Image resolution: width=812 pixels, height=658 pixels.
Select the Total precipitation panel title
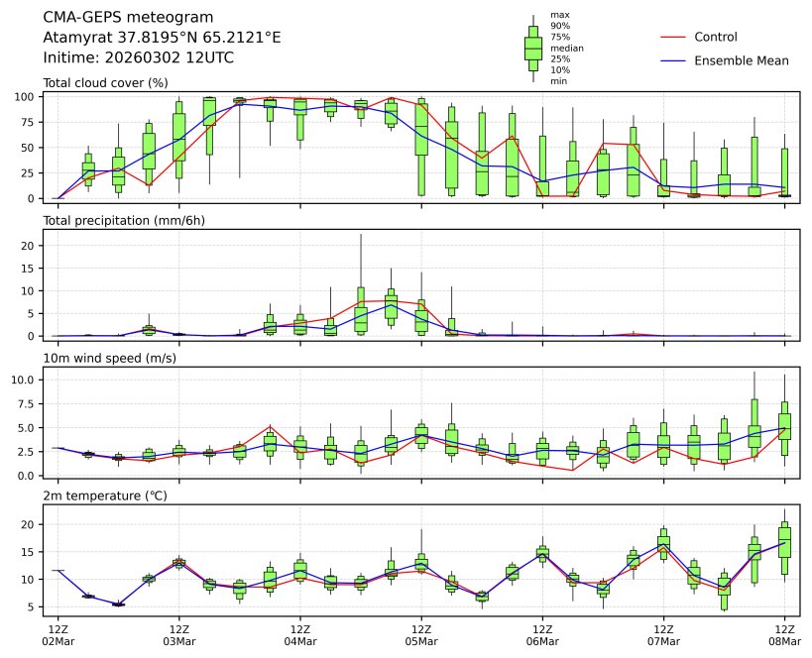[124, 220]
